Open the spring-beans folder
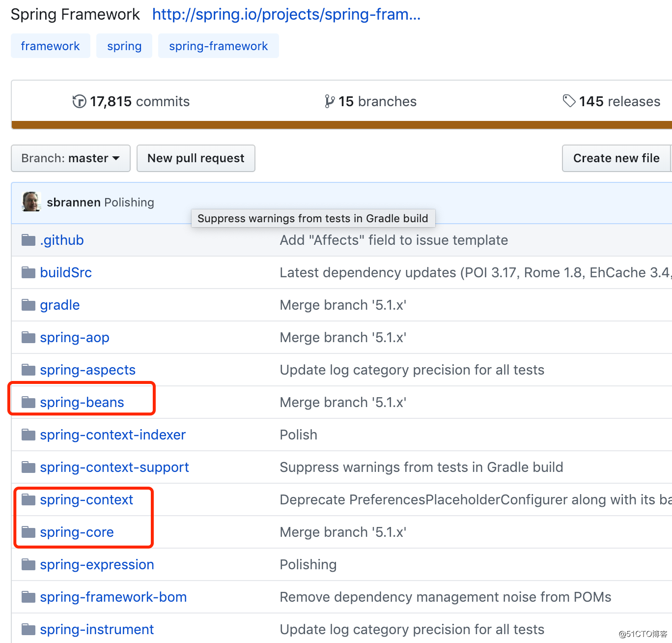Viewport: 672px width, 643px height. tap(82, 402)
